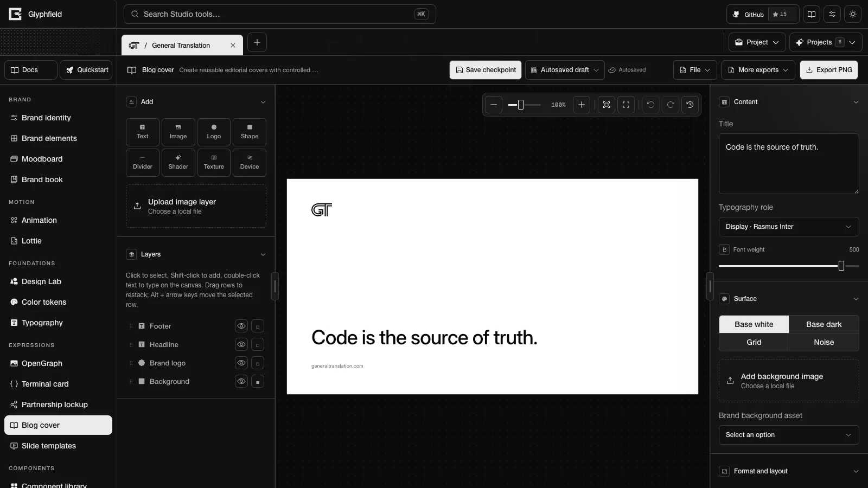
Task: Toggle visibility of the Brand logo layer
Action: tap(241, 363)
